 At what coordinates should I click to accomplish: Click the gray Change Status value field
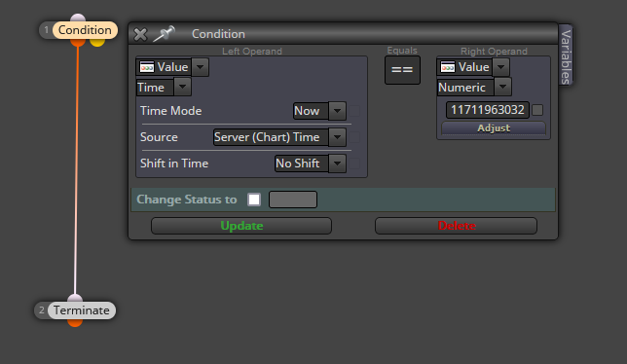point(293,200)
